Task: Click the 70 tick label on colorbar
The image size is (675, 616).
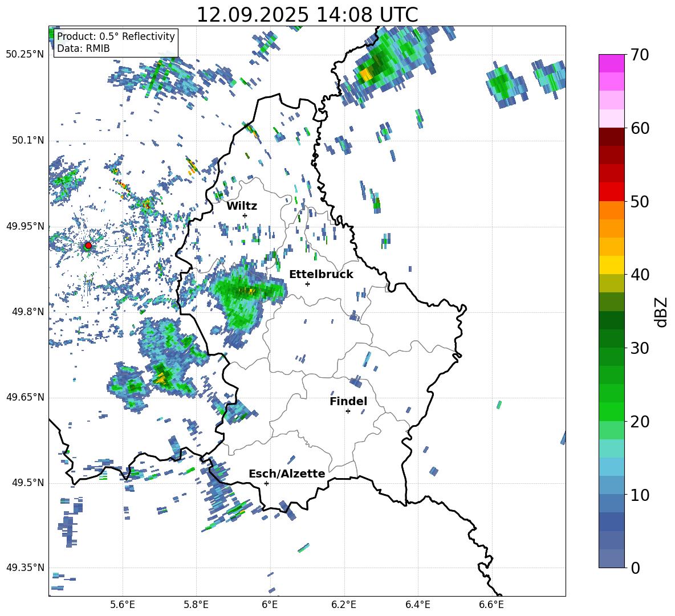Action: coord(640,55)
